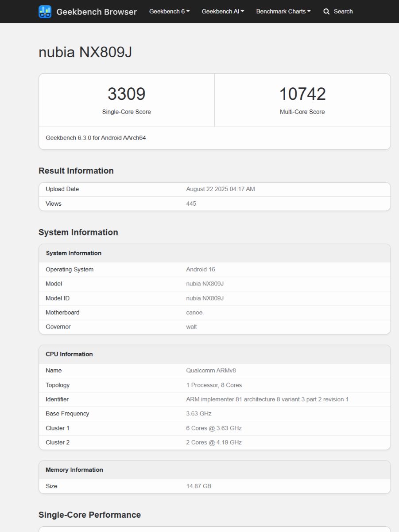This screenshot has height=532, width=399.
Task: Click the Operating System label
Action: [70, 270]
